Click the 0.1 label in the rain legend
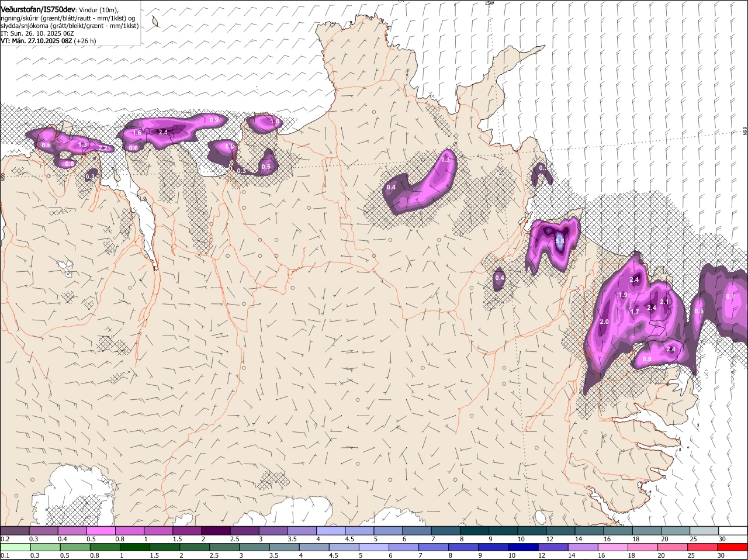The image size is (748, 560). (5, 555)
